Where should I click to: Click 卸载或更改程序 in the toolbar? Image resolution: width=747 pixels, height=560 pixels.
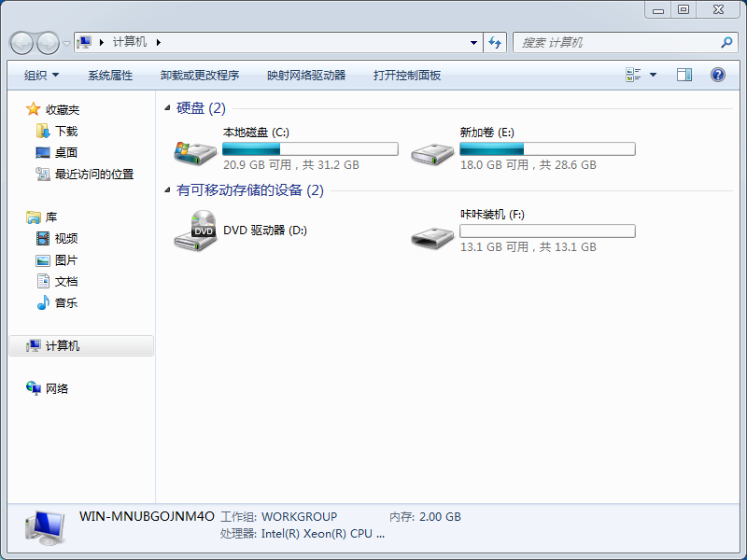pyautogui.click(x=200, y=76)
